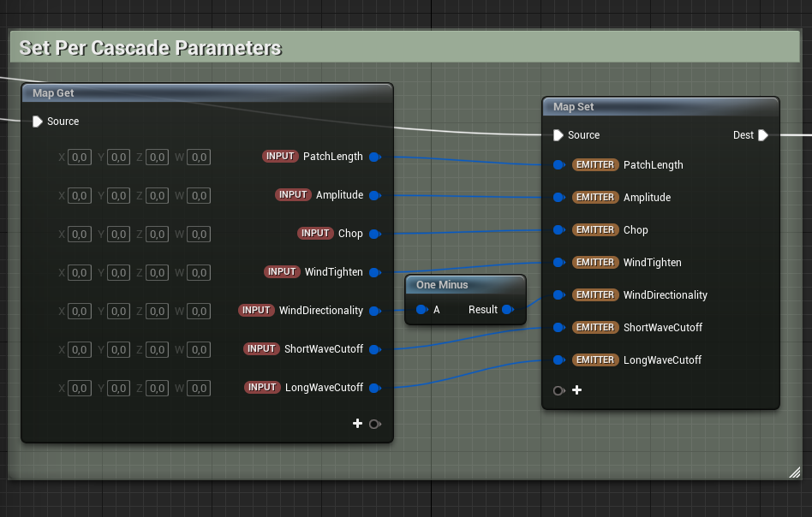Screen dimensions: 812x517
Task: Select the One Minus node header
Action: click(464, 284)
